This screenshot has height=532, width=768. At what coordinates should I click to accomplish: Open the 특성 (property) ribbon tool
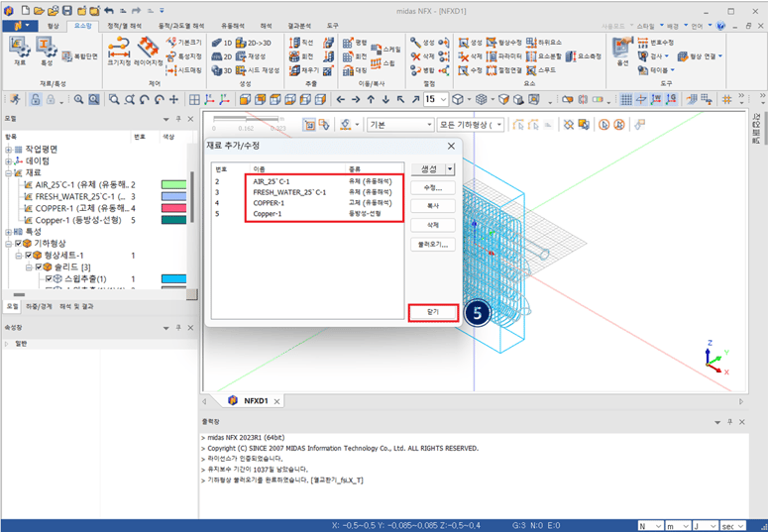(x=47, y=51)
